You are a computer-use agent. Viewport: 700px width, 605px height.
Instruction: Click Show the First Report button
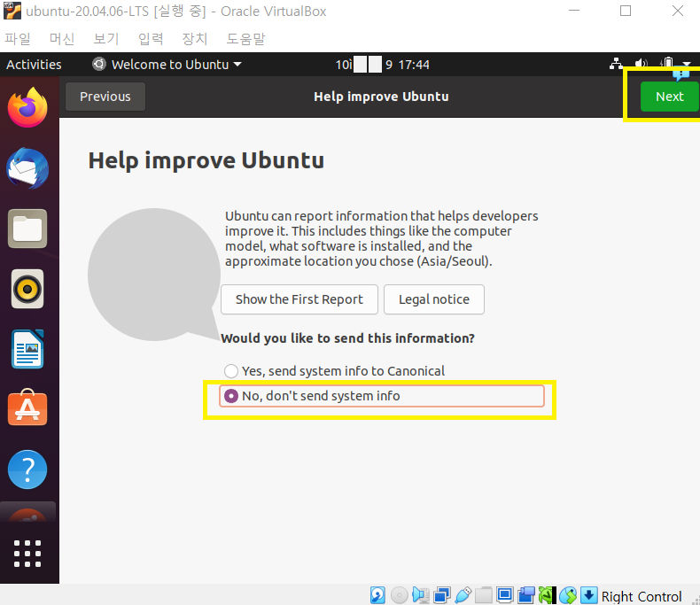point(299,299)
